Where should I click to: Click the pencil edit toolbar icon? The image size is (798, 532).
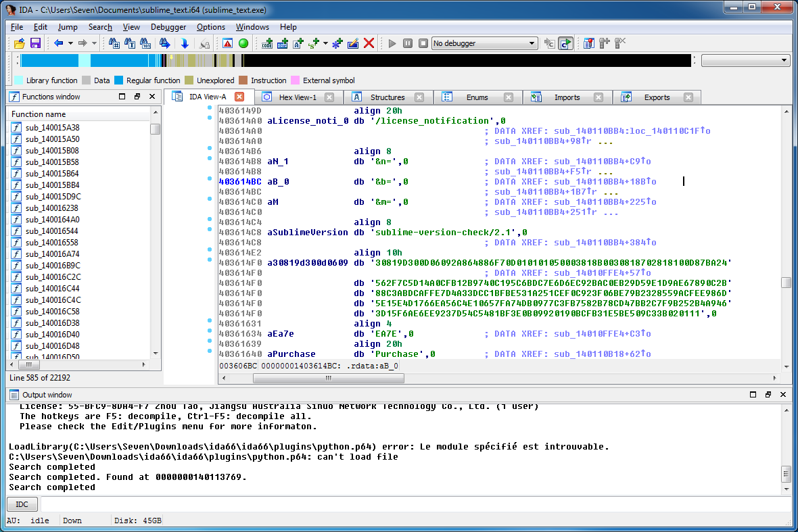pyautogui.click(x=353, y=43)
